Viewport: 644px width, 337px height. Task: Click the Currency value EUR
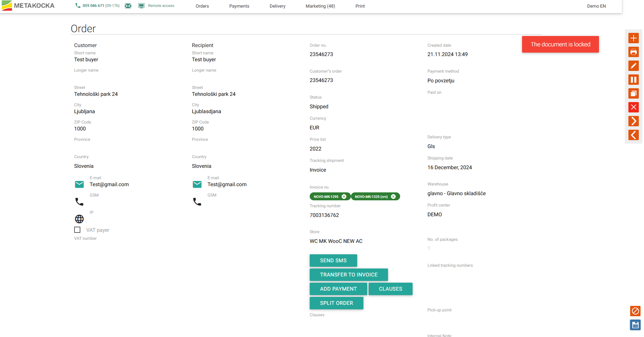(x=315, y=128)
